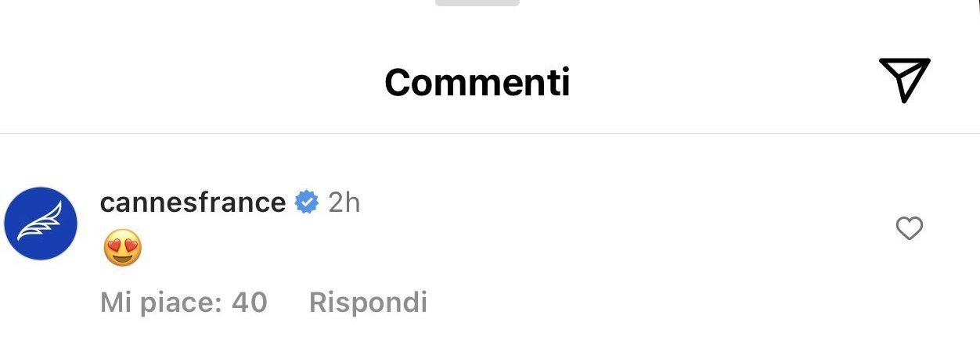This screenshot has width=980, height=358.
Task: Open the cannesfrance profile picture
Action: pyautogui.click(x=41, y=224)
